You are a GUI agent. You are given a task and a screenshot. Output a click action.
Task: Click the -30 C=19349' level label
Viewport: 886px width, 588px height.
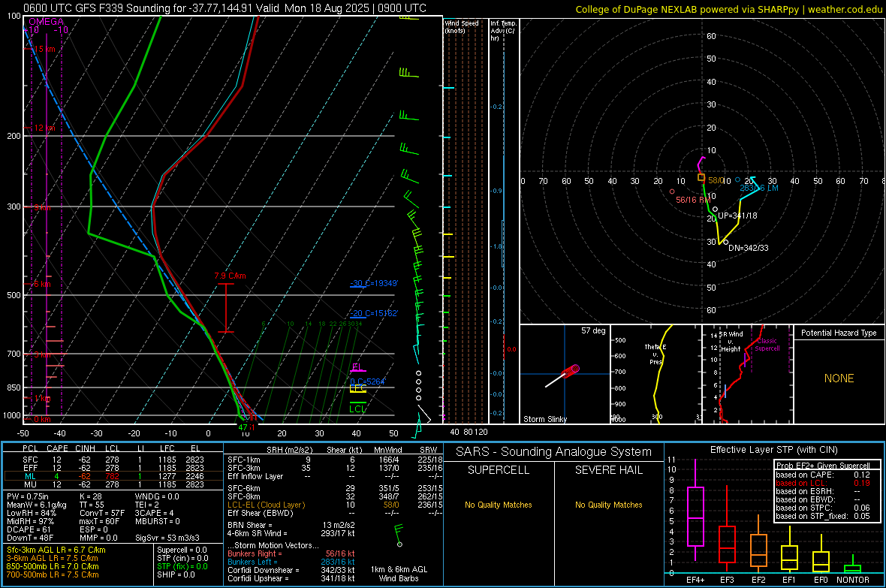click(374, 283)
